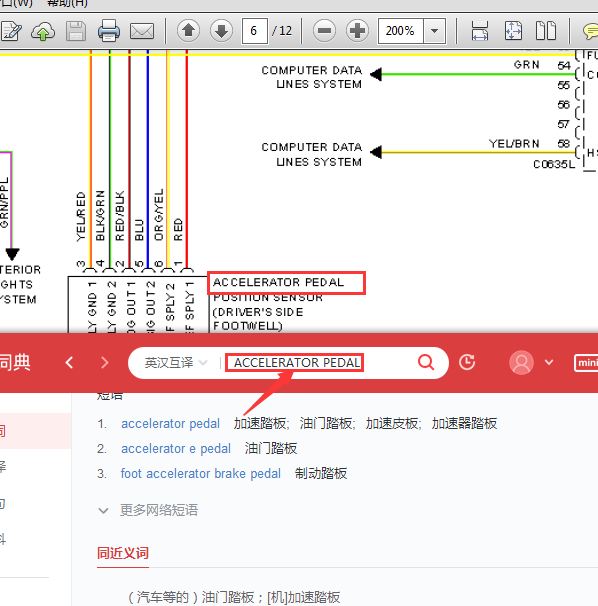Click the save floppy disk icon

pos(76,31)
